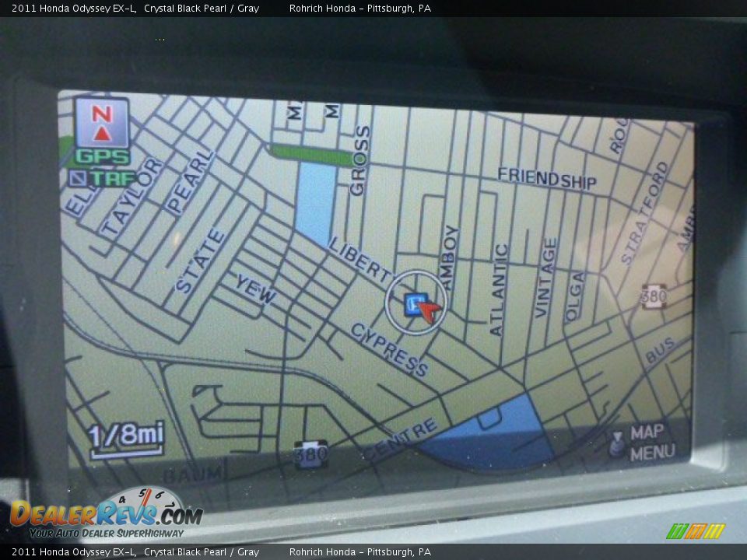Tap the north-up compass icon

pos(102,122)
